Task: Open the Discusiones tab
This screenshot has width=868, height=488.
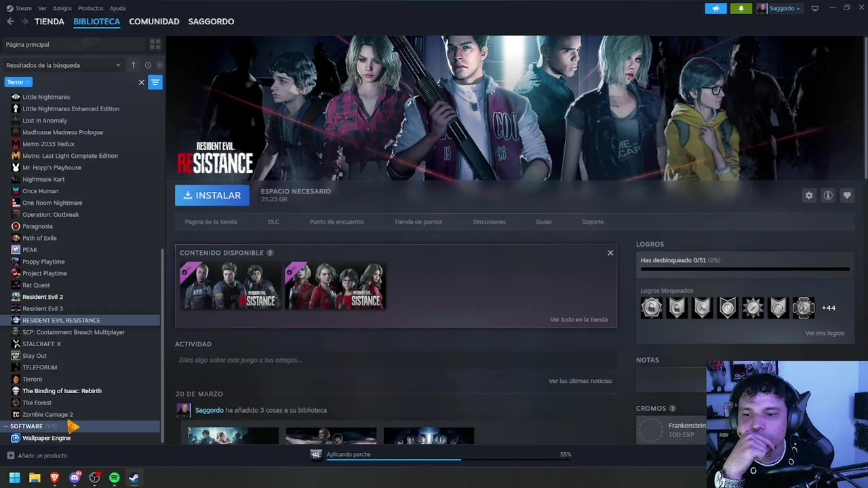Action: click(489, 222)
